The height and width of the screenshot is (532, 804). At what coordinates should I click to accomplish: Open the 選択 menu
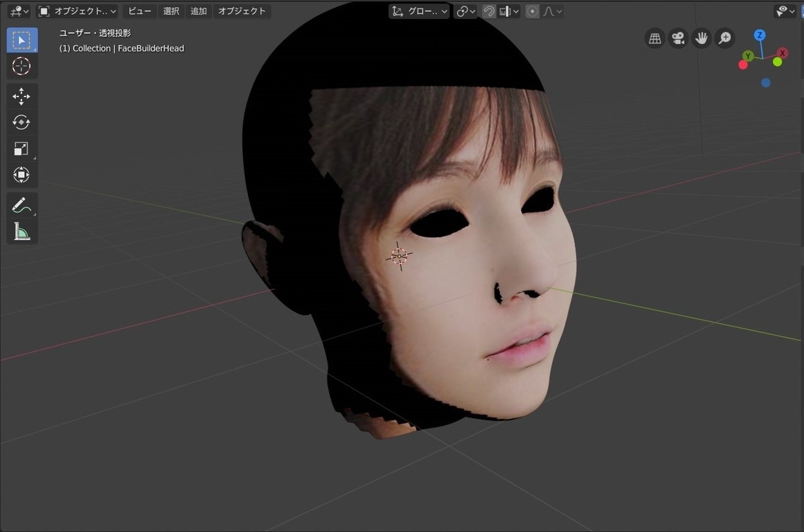point(172,11)
